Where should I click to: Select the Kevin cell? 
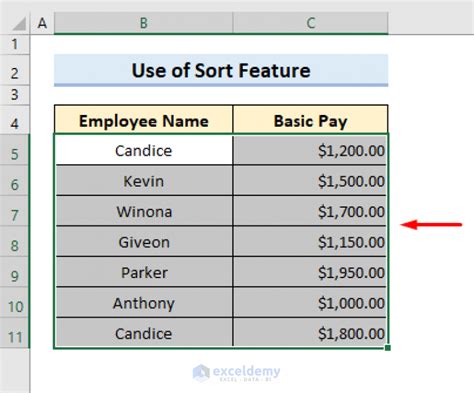[144, 181]
